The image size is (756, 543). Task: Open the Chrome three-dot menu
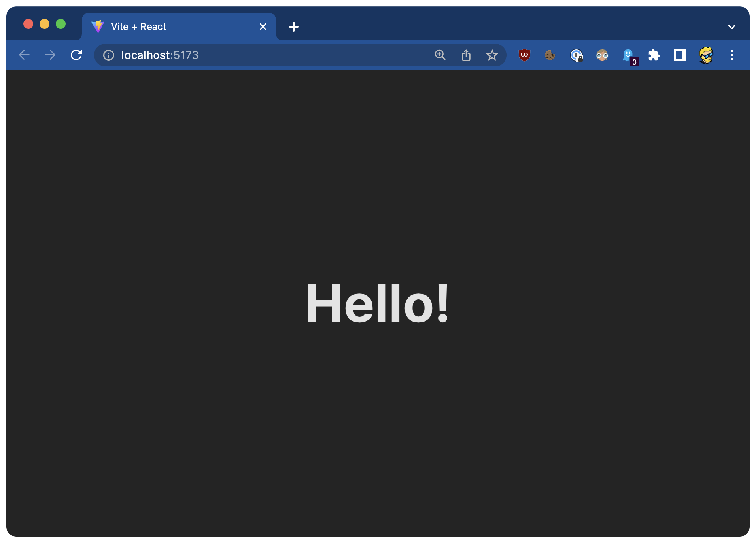pos(731,55)
